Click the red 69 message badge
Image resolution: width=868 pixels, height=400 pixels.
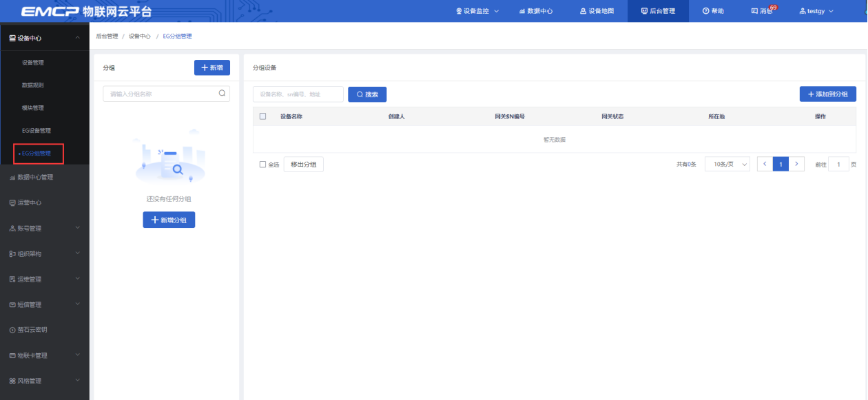[x=773, y=7]
